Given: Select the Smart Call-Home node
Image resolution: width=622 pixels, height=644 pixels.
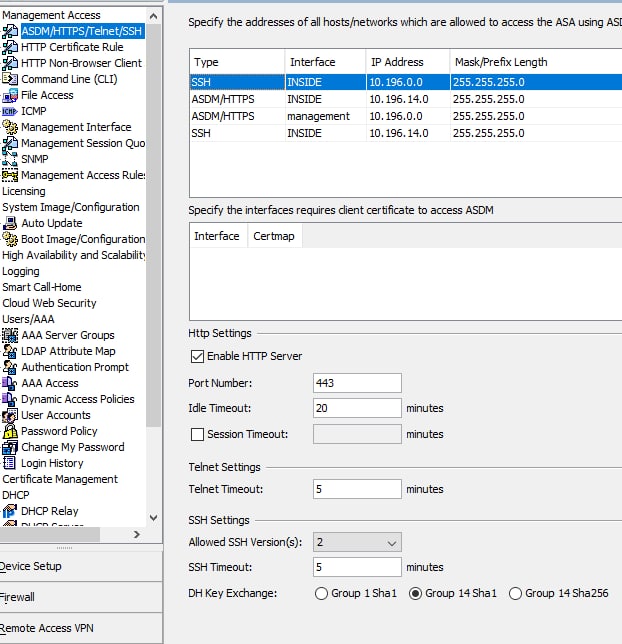Looking at the screenshot, I should pos(42,287).
